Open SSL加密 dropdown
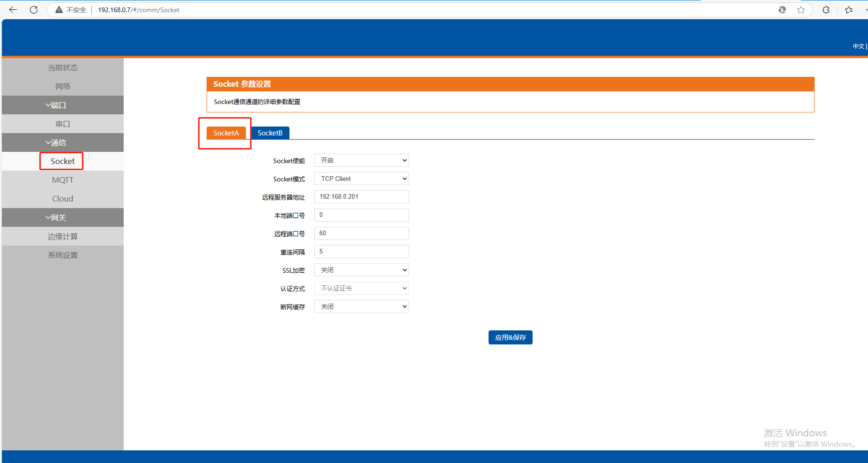The width and height of the screenshot is (868, 463). (x=362, y=270)
